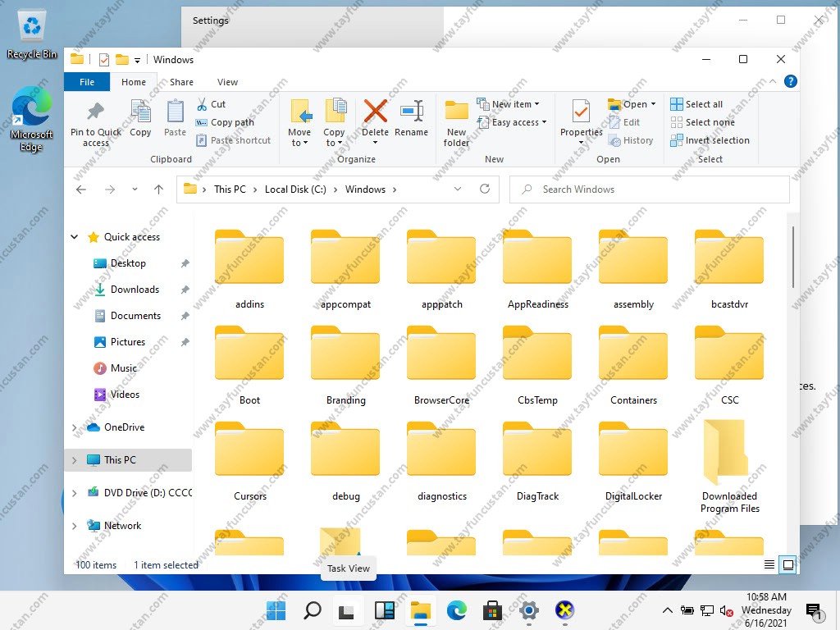Click the Edit command in Open group
The image size is (840, 630).
tap(624, 122)
